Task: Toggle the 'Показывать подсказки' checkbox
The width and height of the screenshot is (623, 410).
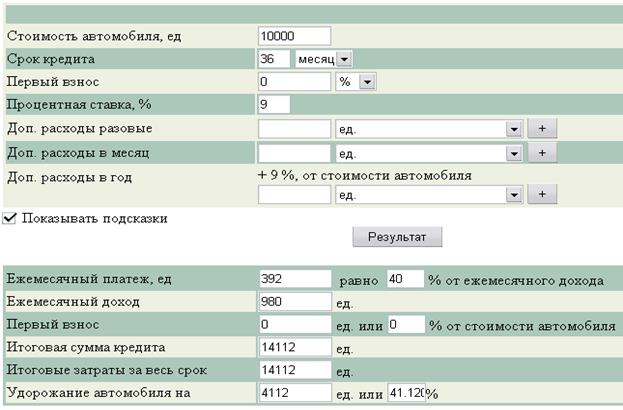Action: coord(10,218)
